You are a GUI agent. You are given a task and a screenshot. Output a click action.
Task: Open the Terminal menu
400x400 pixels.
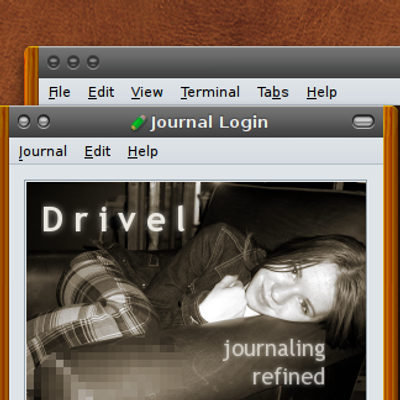pos(210,92)
